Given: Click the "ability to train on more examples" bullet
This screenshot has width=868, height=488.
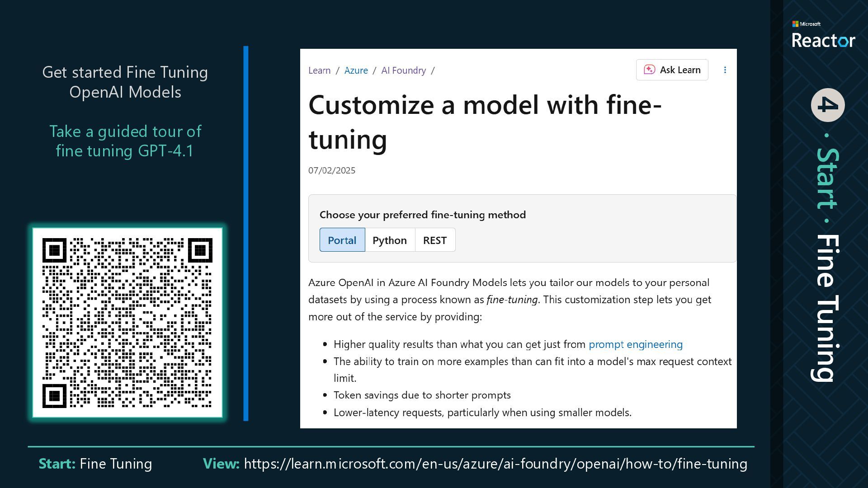Looking at the screenshot, I should [533, 370].
